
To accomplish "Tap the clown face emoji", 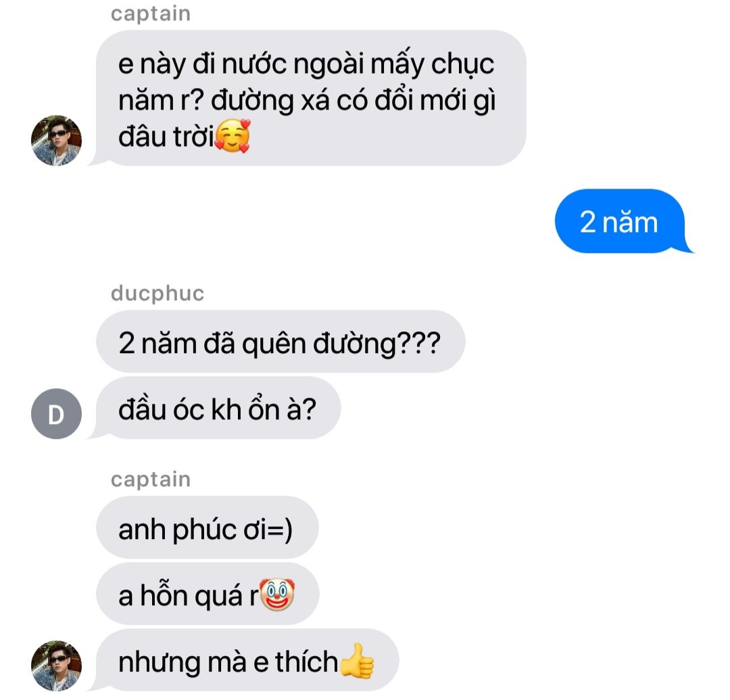I will click(277, 594).
